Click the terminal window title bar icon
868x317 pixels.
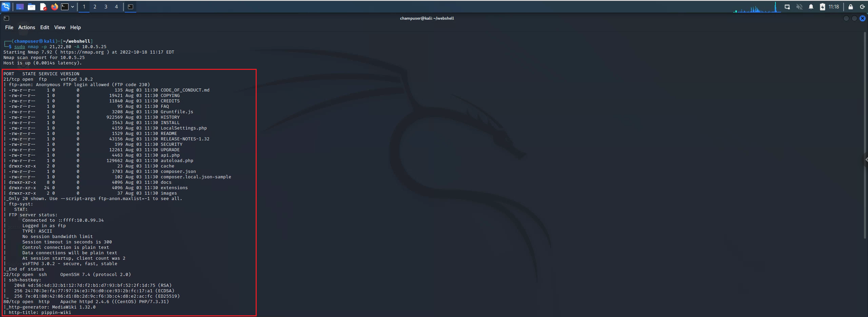tap(6, 18)
